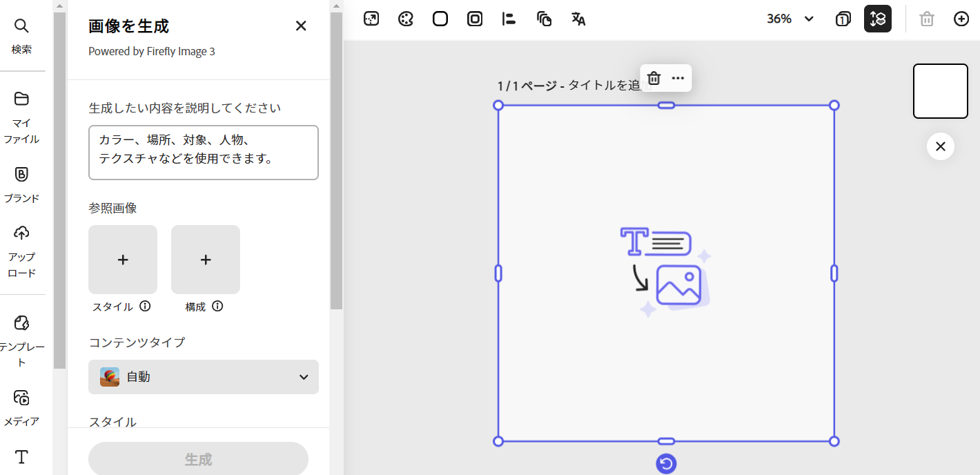Screen dimensions: 980x475
Task: Click the sidebar's vertical scrollbar
Action: (x=60, y=190)
